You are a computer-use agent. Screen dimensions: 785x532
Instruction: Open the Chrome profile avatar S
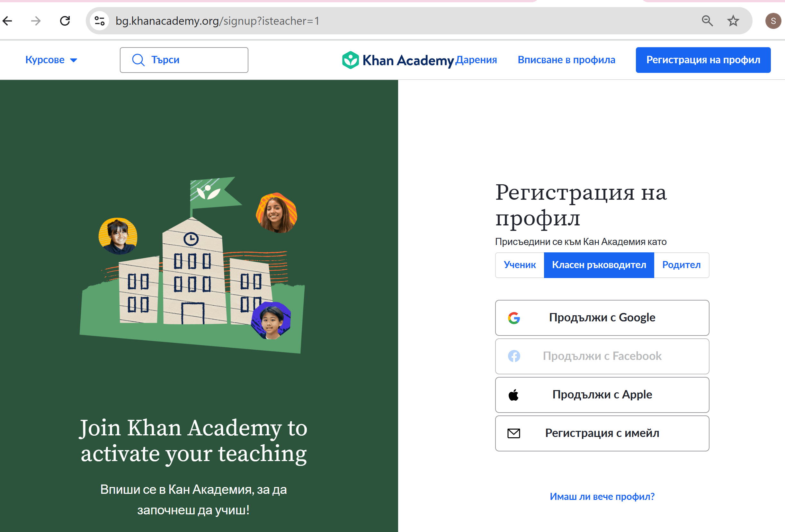(773, 21)
